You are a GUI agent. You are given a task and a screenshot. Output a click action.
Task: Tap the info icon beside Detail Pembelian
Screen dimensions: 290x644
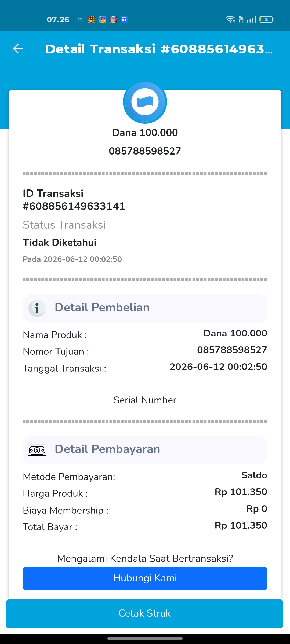37,308
